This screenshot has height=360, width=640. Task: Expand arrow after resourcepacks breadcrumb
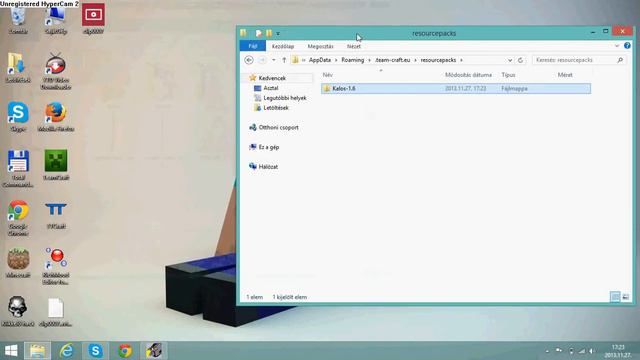[461, 60]
